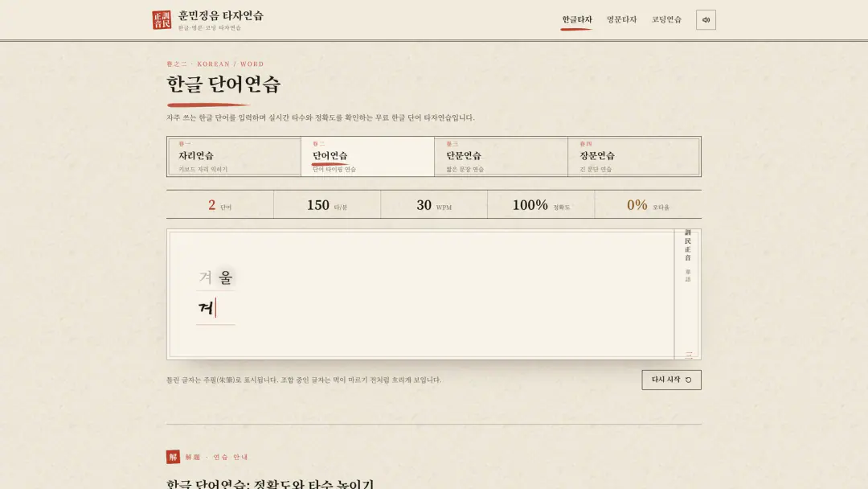Click the 0% 오타율 stat

(x=649, y=205)
